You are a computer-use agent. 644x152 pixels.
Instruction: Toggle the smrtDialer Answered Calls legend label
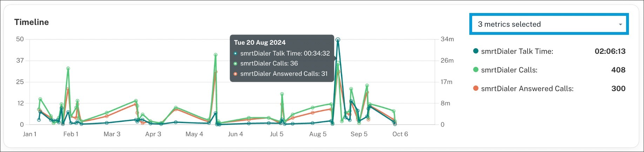(x=527, y=89)
